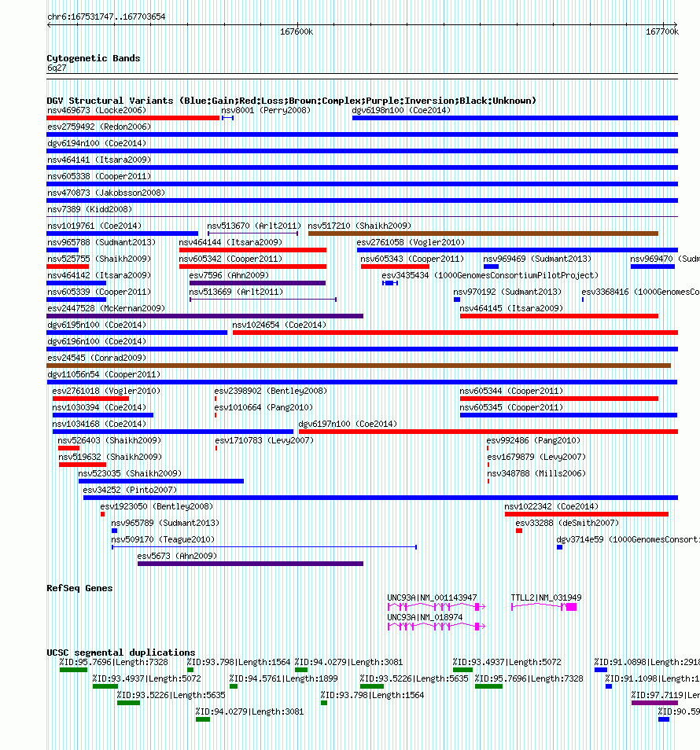Select the nsv348788 (Mills2006) label
This screenshot has height=750, width=700.
[x=536, y=473]
